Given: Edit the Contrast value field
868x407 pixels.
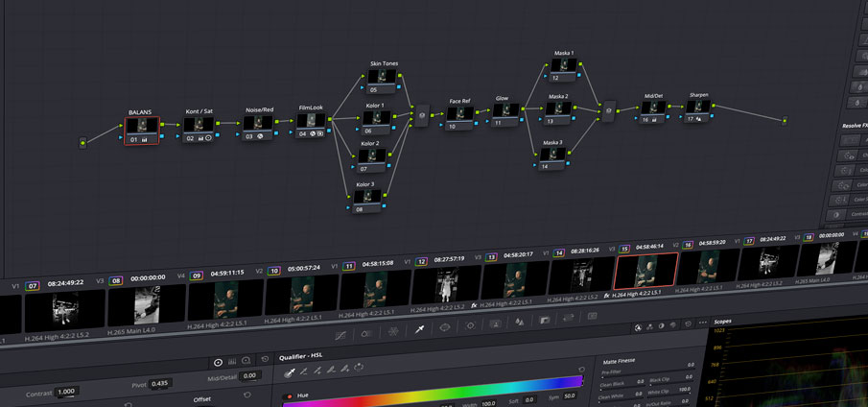Looking at the screenshot, I should coord(66,393).
